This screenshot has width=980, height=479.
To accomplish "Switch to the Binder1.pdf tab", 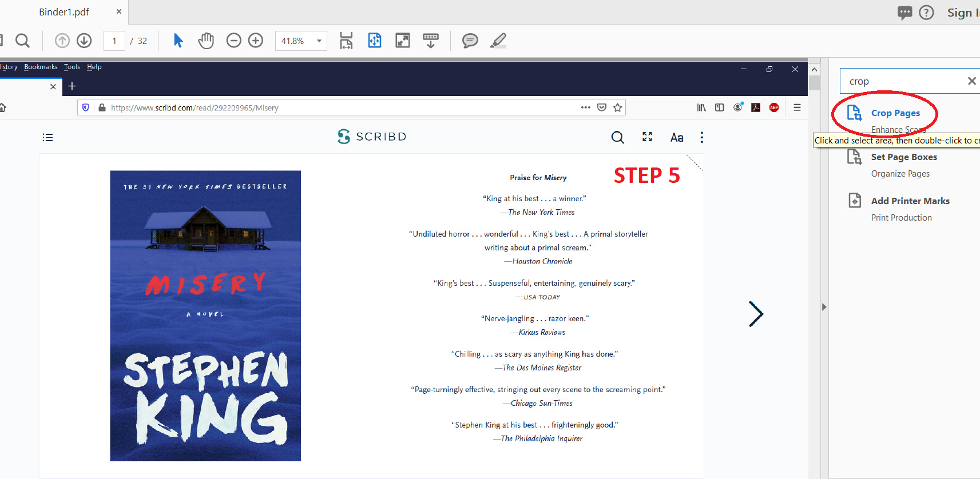I will [64, 12].
